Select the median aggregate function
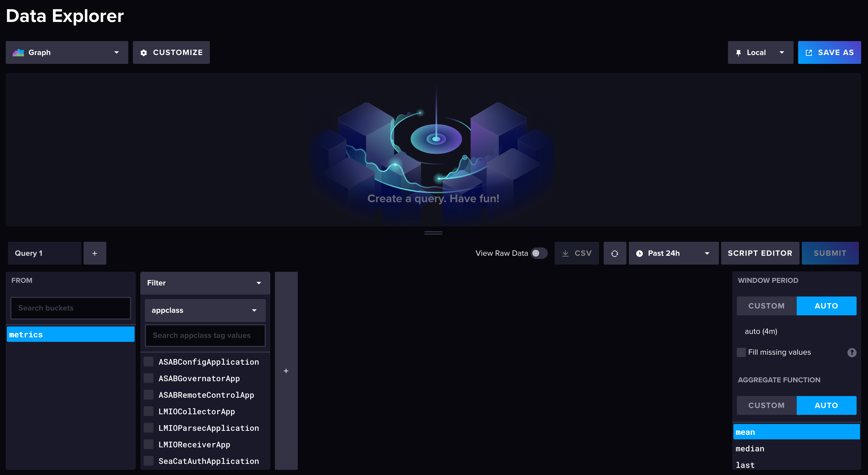Image resolution: width=868 pixels, height=475 pixels. click(796, 448)
